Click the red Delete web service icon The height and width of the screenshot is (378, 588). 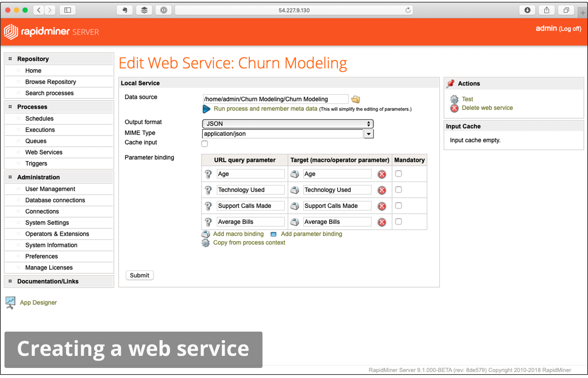454,108
